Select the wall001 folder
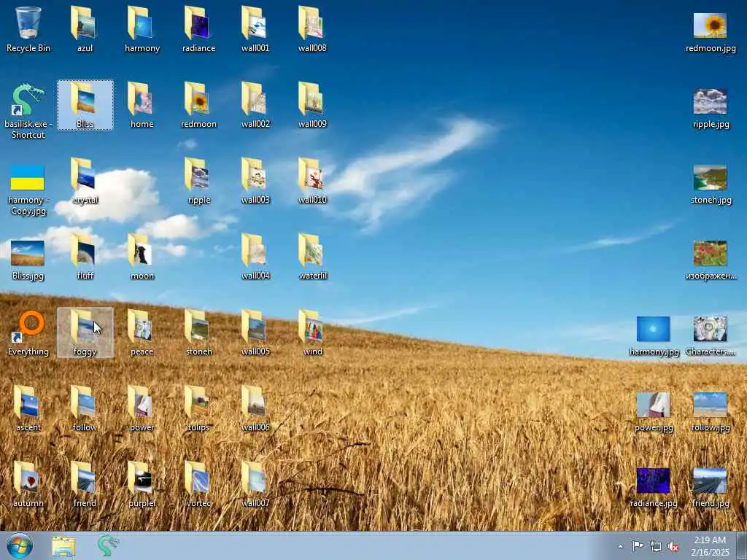Image resolution: width=747 pixels, height=560 pixels. coord(255,29)
